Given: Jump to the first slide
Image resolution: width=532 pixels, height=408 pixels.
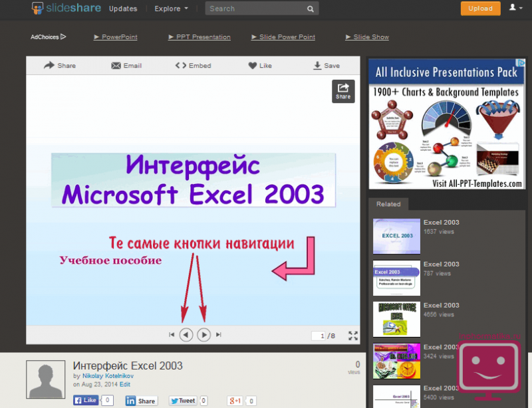Looking at the screenshot, I should [172, 335].
